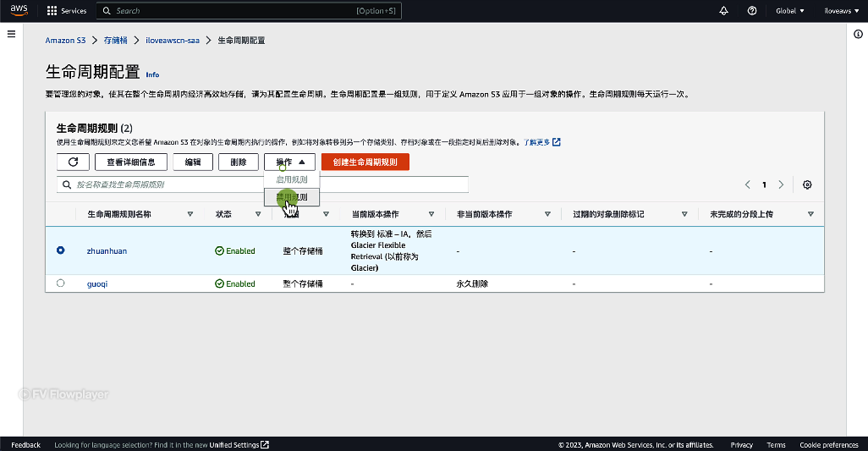
Task: Select the guoqi rule radio button
Action: click(60, 283)
